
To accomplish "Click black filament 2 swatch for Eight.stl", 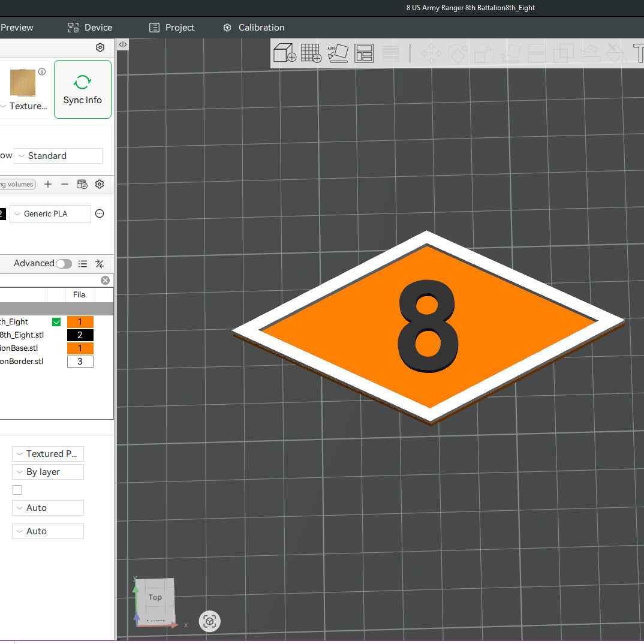I will [x=80, y=335].
